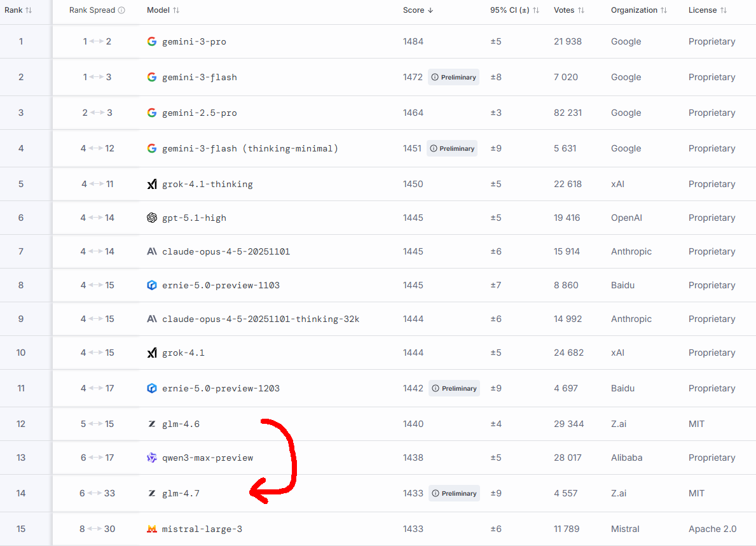This screenshot has height=546, width=756.
Task: Select the Mistral organization cell
Action: click(626, 529)
